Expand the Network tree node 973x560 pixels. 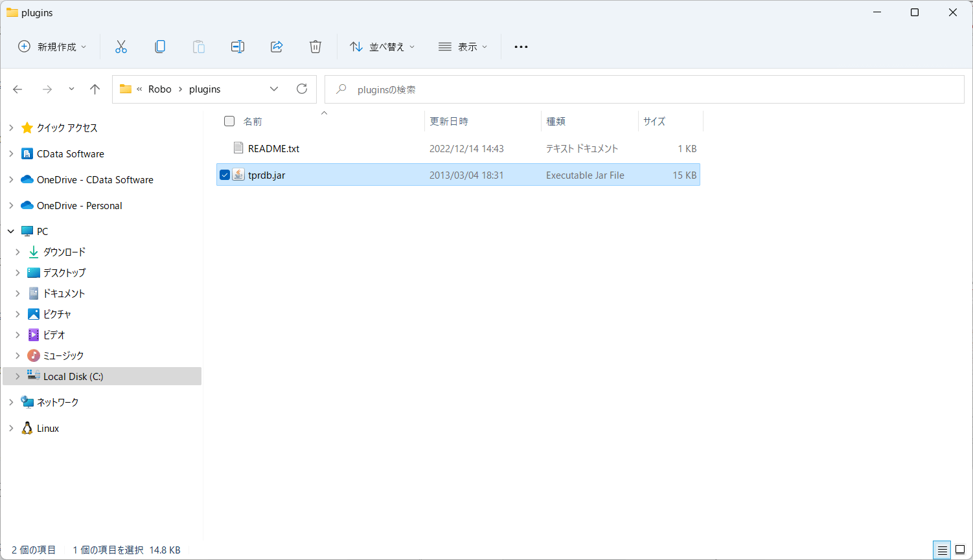pyautogui.click(x=11, y=402)
